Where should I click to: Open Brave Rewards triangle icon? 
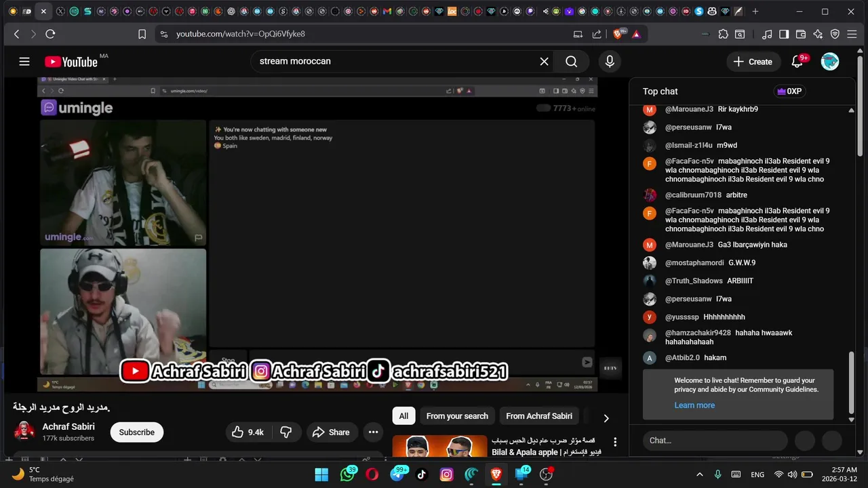[636, 34]
